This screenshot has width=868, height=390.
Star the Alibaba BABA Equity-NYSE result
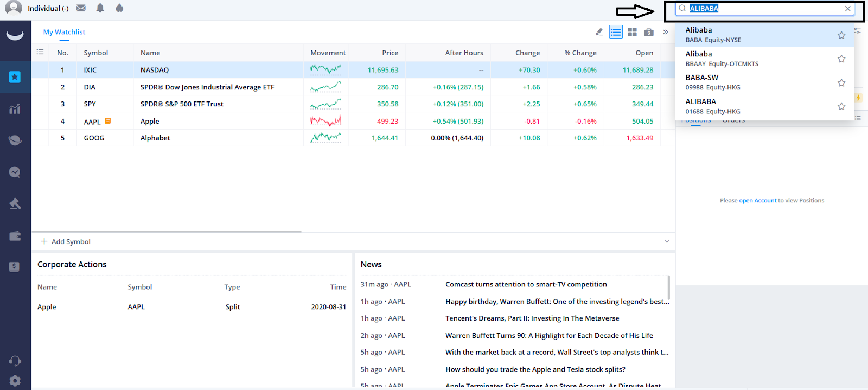[841, 35]
